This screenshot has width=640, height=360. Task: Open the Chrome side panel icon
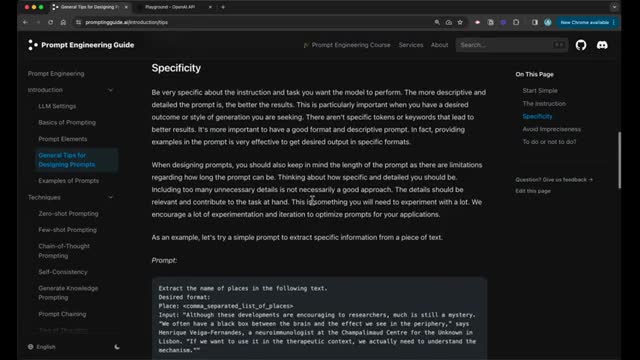pos(535,22)
